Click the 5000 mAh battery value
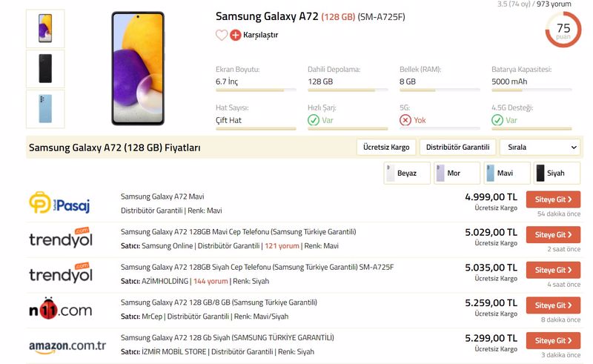593x364 pixels. (x=509, y=82)
